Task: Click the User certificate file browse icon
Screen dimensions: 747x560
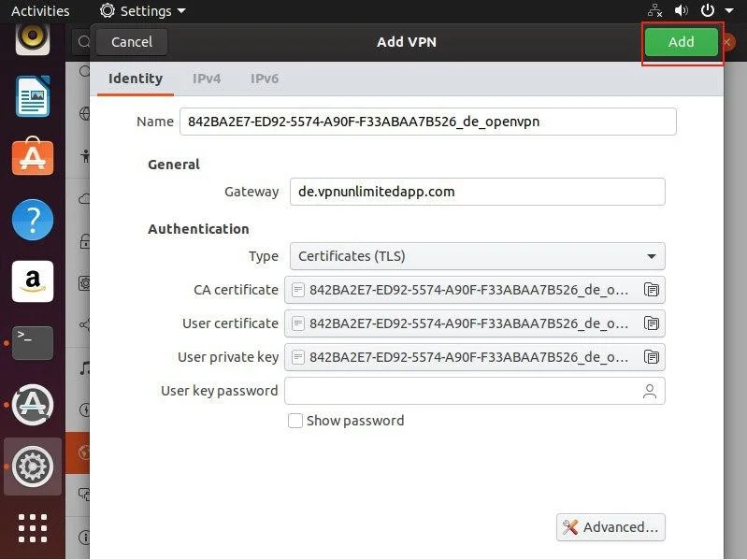Action: (652, 323)
